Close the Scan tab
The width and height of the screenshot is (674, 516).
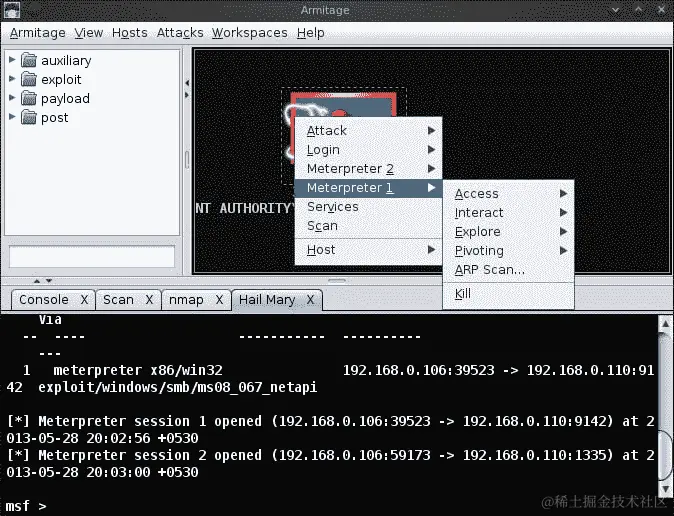[x=149, y=299]
